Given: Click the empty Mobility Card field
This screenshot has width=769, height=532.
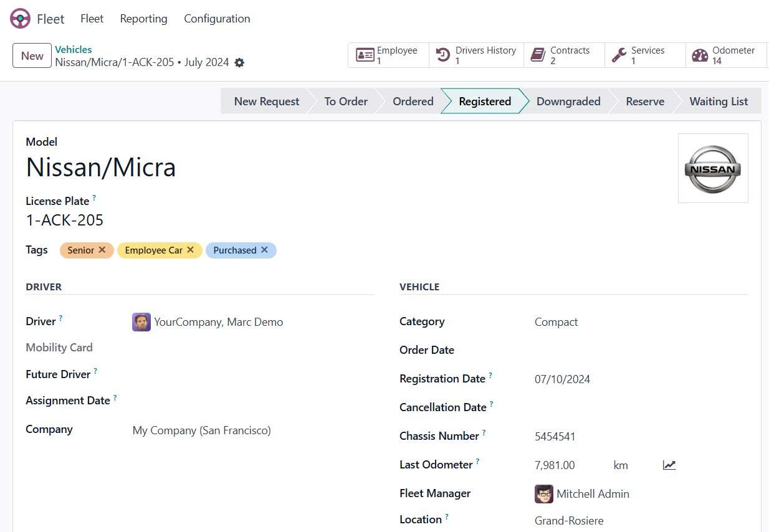Looking at the screenshot, I should (x=252, y=348).
